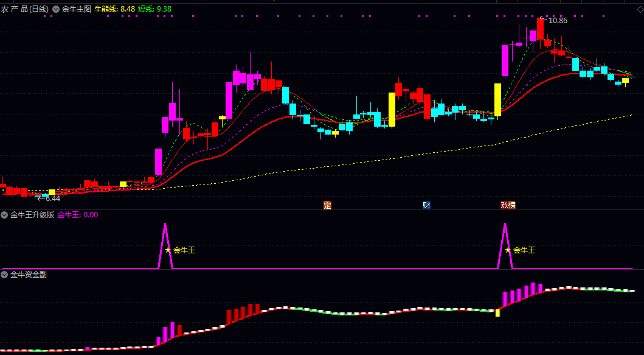Click the 金牛王升级版 indicator name
Image resolution: width=644 pixels, height=355 pixels.
pyautogui.click(x=32, y=215)
